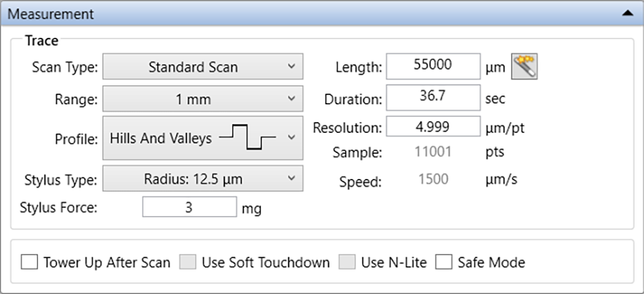
Task: Click the Stylus Force label text
Action: click(58, 208)
